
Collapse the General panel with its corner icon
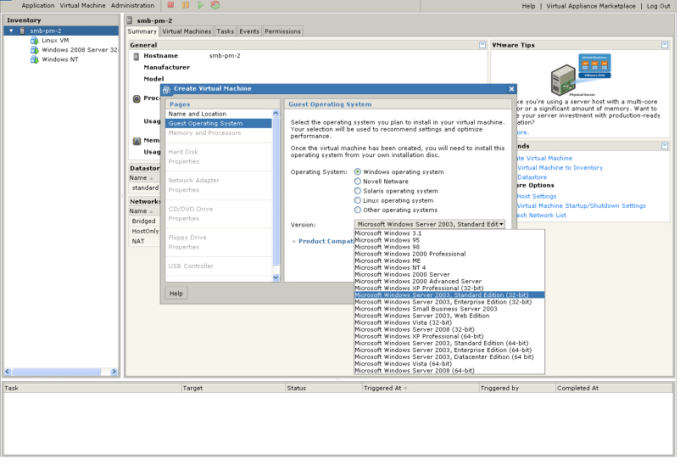[x=482, y=45]
